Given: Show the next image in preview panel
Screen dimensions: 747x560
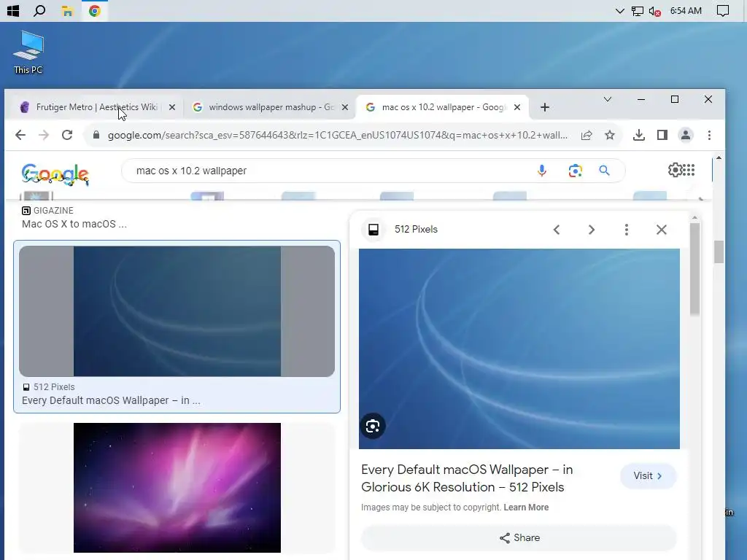Looking at the screenshot, I should 591,230.
